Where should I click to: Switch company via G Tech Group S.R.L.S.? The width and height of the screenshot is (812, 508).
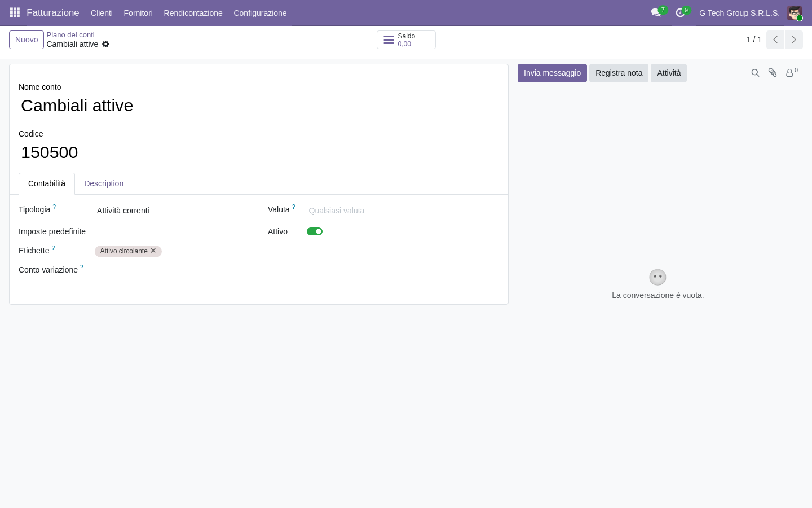pyautogui.click(x=739, y=13)
